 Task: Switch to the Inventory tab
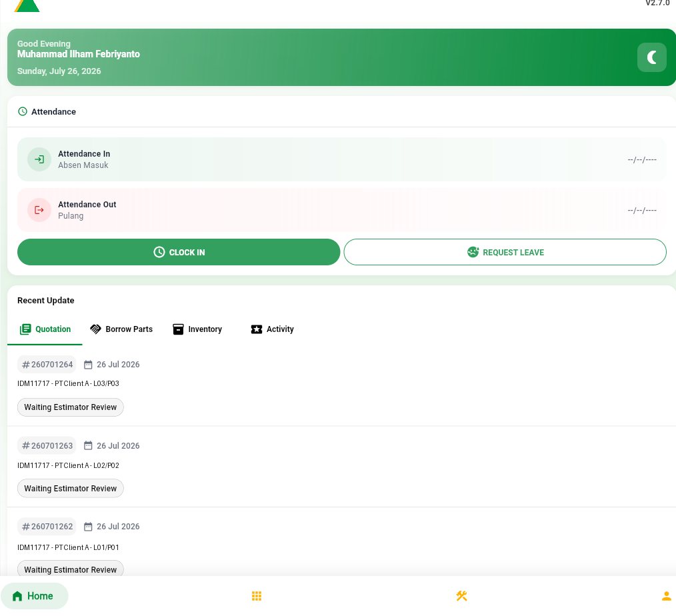(197, 329)
